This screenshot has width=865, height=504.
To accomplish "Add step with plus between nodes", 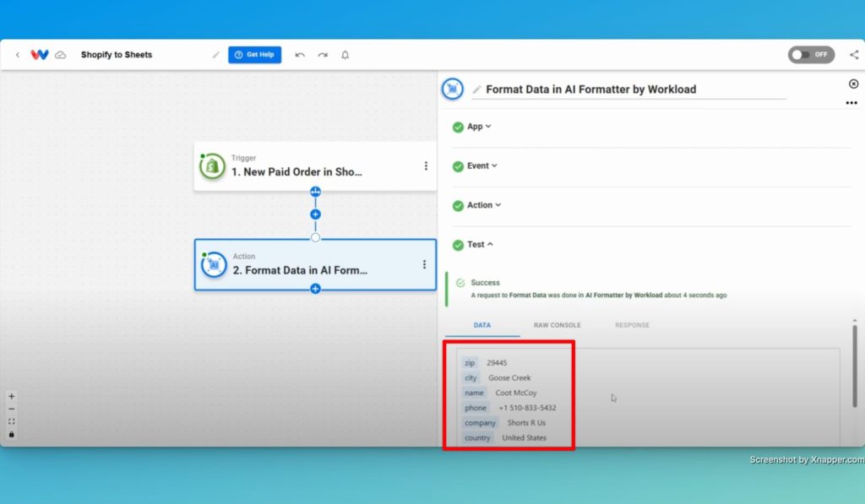I will point(315,214).
